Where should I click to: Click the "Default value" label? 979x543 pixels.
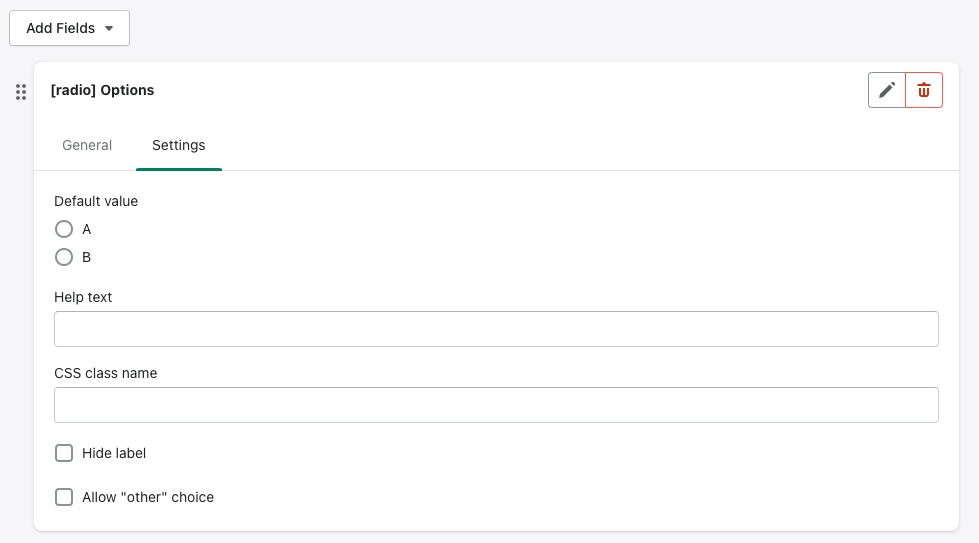tap(96, 201)
